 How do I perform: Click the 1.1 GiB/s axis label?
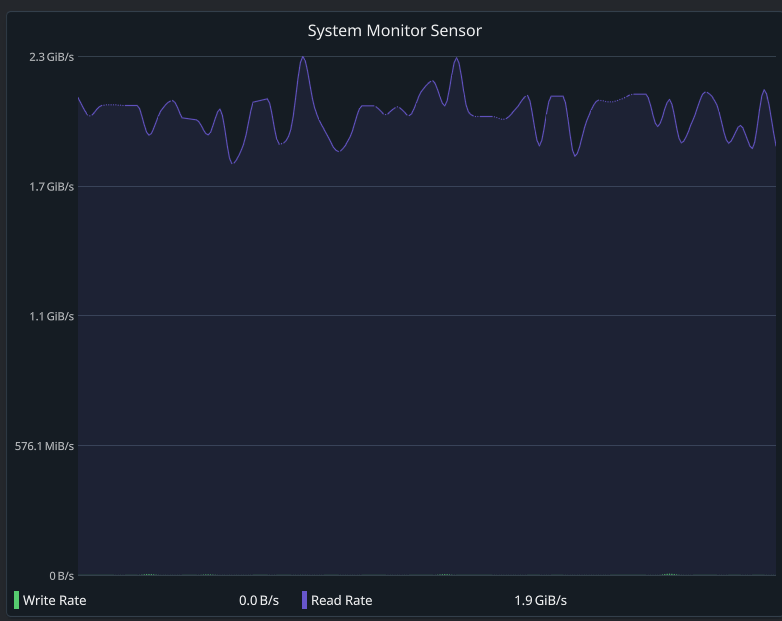coord(51,316)
